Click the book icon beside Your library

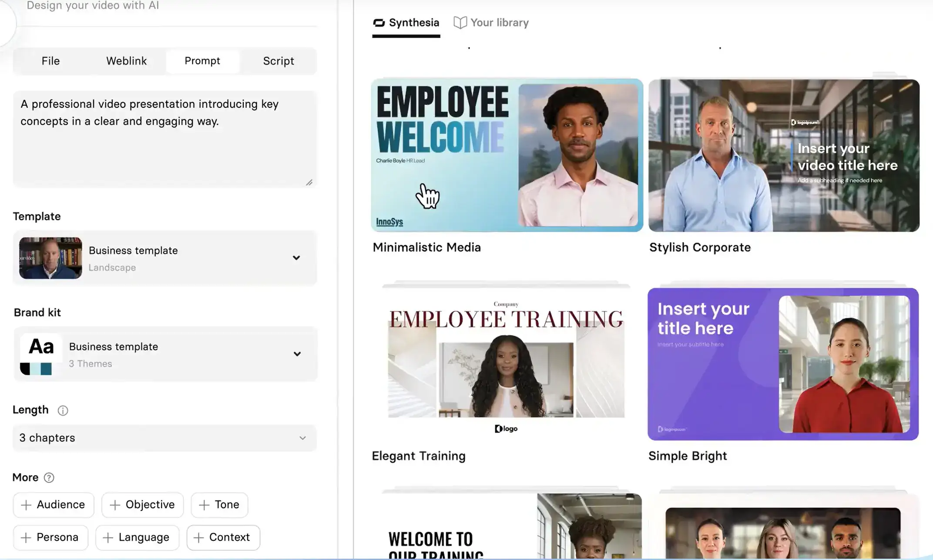click(x=460, y=23)
